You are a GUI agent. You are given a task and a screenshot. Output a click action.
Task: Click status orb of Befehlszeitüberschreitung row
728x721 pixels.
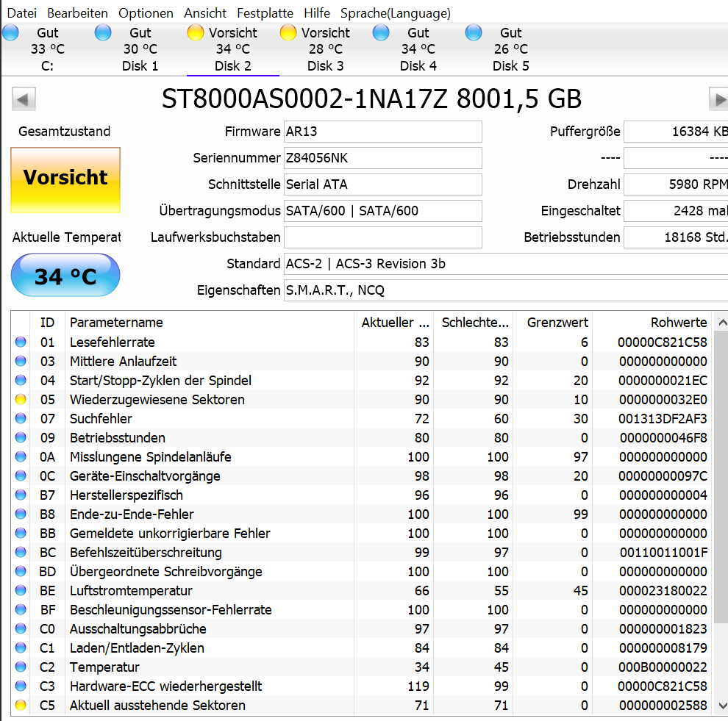[x=21, y=552]
